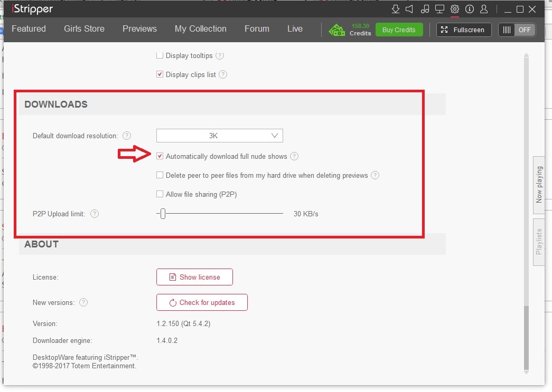
Task: Go to the My Collection tab
Action: click(x=200, y=29)
